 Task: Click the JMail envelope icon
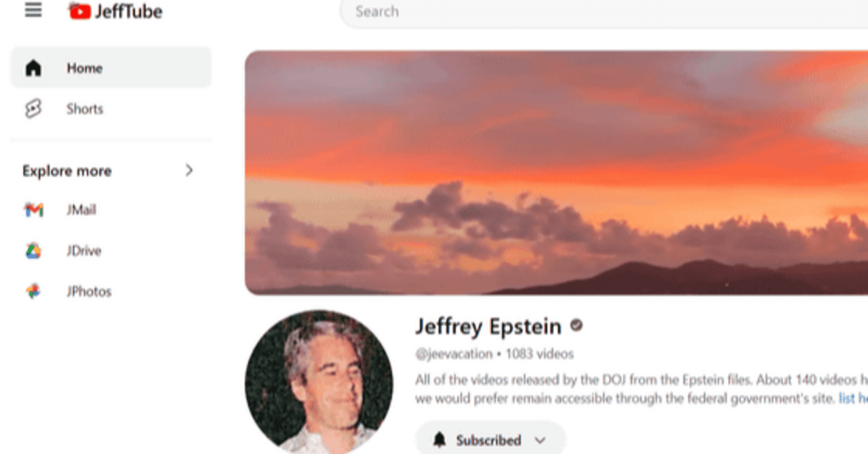33,210
